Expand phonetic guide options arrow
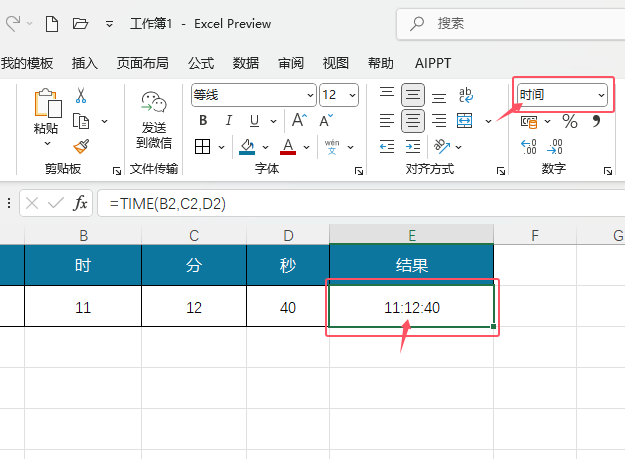The image size is (625, 459). (x=350, y=147)
